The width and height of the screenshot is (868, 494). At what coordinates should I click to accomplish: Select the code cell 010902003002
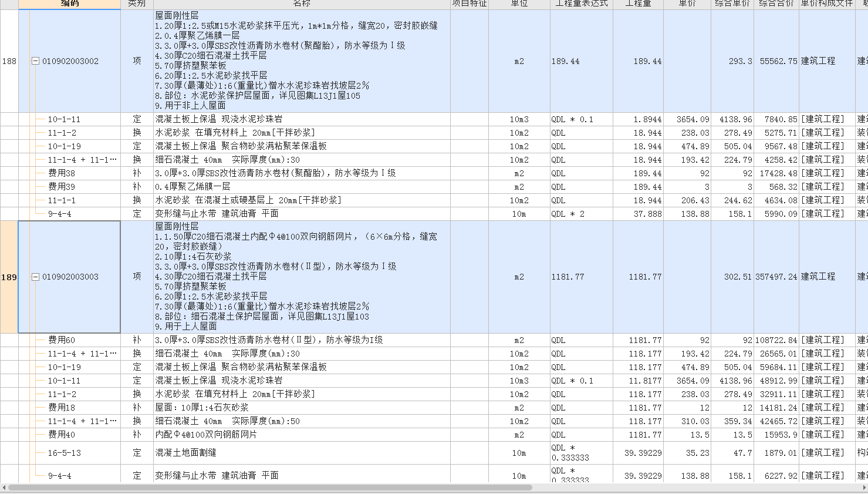click(70, 61)
